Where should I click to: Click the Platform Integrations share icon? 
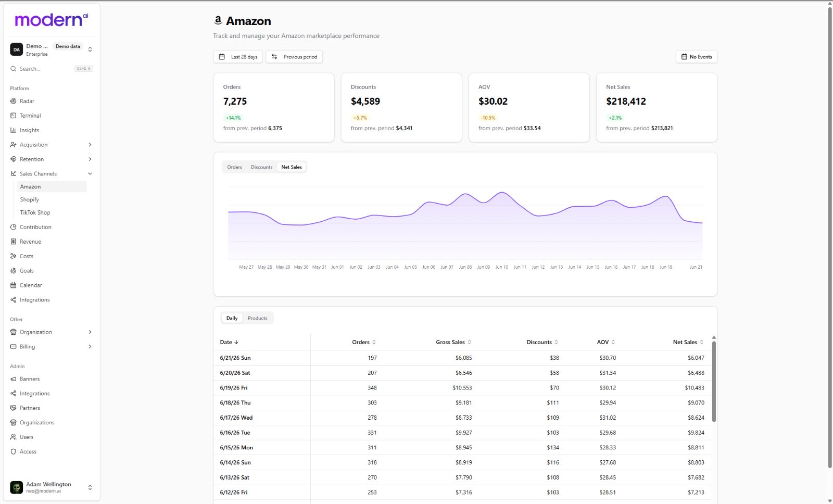[14, 300]
